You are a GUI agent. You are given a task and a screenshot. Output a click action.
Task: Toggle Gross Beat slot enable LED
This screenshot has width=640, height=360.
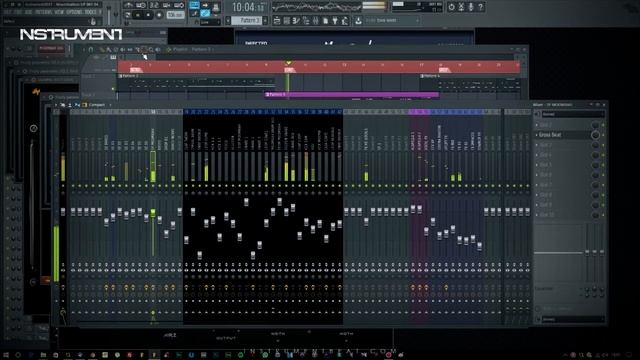(x=603, y=135)
